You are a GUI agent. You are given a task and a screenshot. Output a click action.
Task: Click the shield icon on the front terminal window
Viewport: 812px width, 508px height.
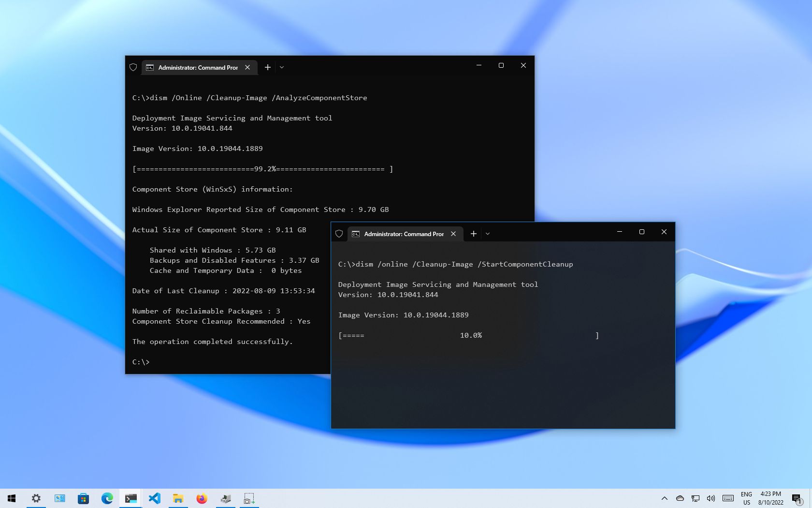pyautogui.click(x=339, y=233)
